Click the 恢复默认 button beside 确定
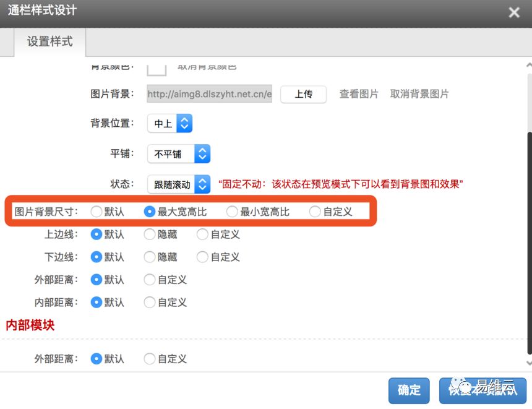This screenshot has height=409, width=532. point(483,390)
